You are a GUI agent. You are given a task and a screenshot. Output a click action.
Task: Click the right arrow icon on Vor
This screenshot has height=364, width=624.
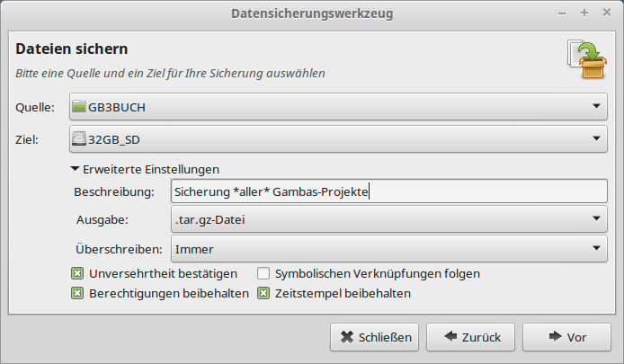pos(555,338)
